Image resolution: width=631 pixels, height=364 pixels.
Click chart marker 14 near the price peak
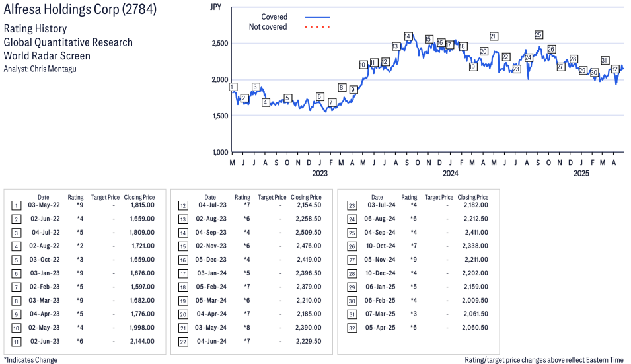(x=408, y=36)
